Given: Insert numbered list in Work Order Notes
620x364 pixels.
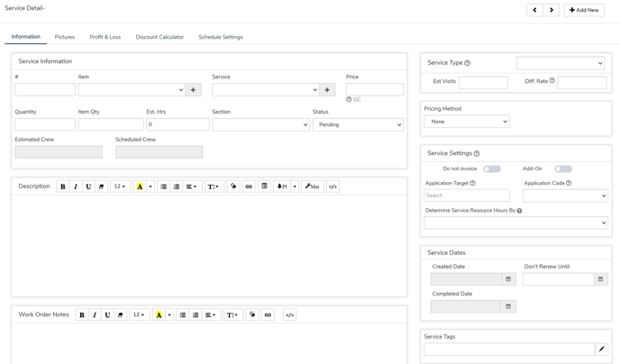Looking at the screenshot, I should coord(196,315).
